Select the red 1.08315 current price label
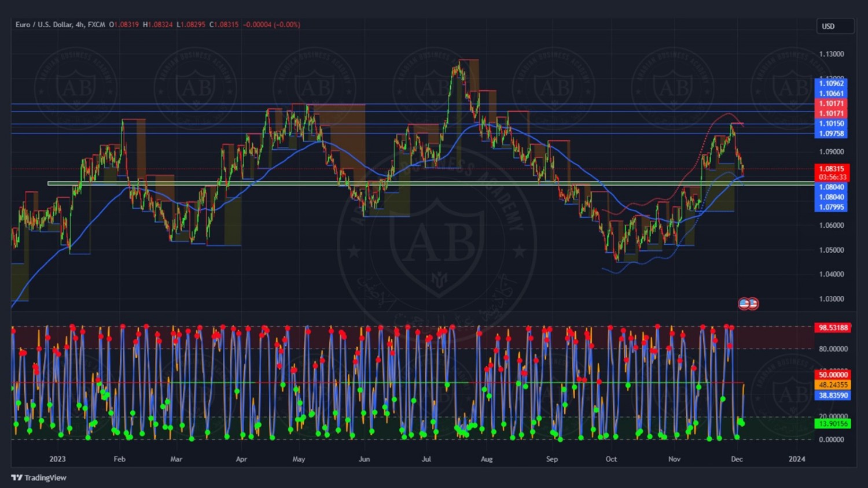Image resolution: width=868 pixels, height=488 pixels. (832, 169)
